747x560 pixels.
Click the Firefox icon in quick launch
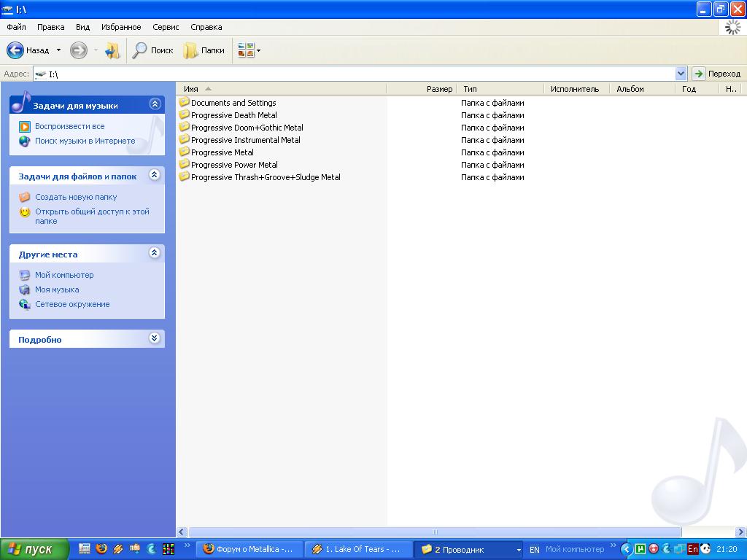(101, 548)
